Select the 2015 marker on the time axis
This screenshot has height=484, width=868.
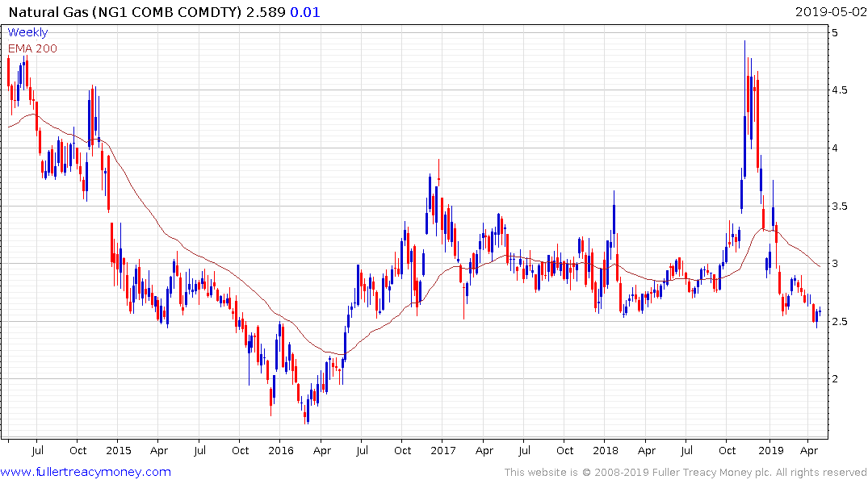pos(119,450)
